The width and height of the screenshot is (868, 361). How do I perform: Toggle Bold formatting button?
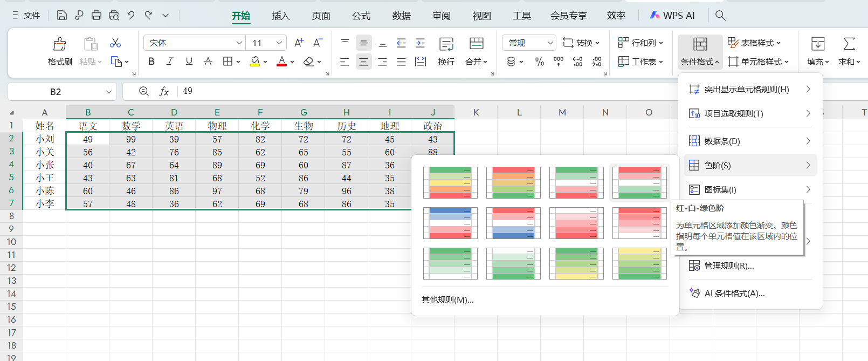[151, 62]
